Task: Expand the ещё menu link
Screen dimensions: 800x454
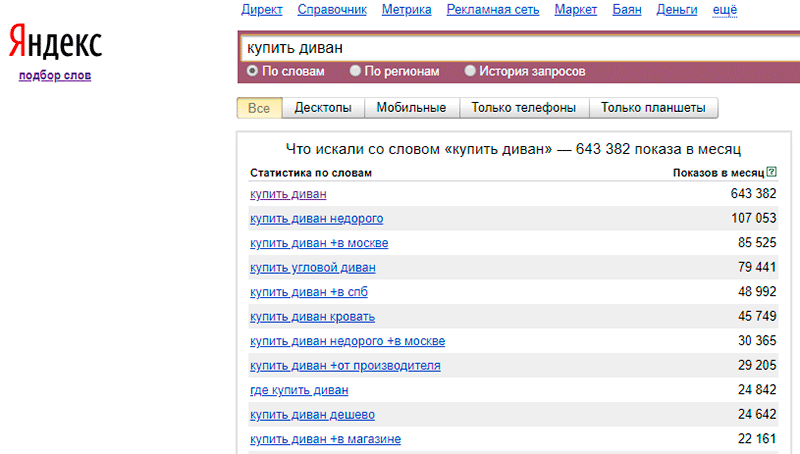Action: 725,10
